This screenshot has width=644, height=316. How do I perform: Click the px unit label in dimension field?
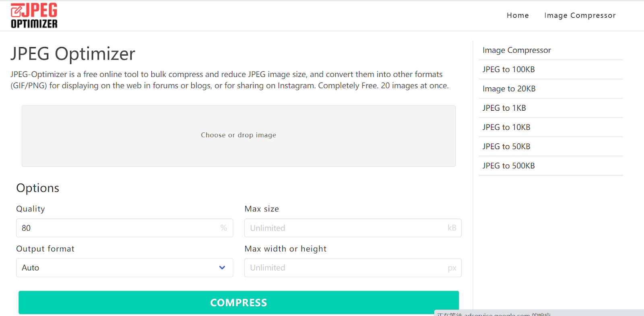[452, 268]
